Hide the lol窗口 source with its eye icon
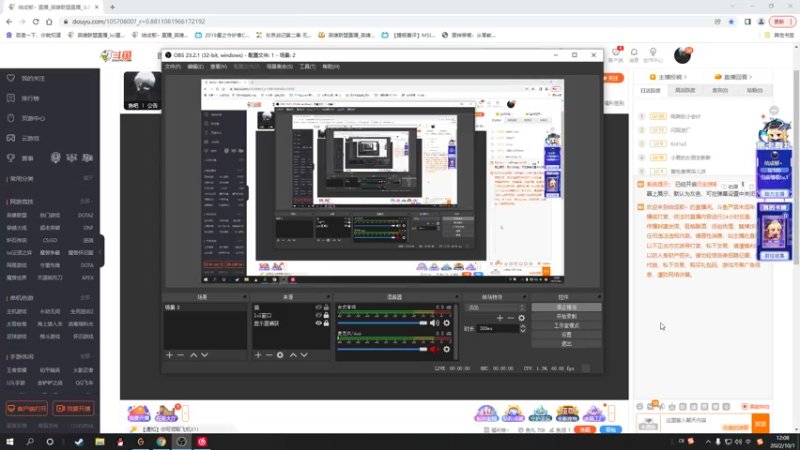Viewport: 800px width, 450px height. click(x=318, y=315)
